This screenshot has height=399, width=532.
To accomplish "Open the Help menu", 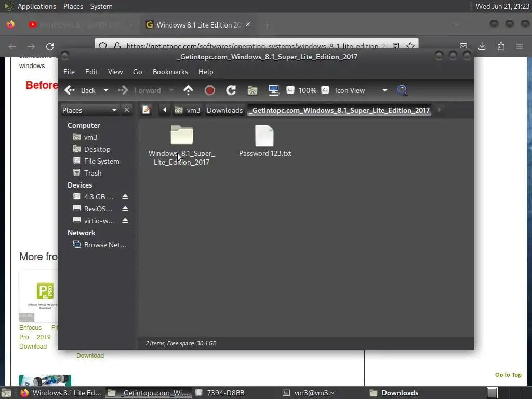I will click(206, 72).
